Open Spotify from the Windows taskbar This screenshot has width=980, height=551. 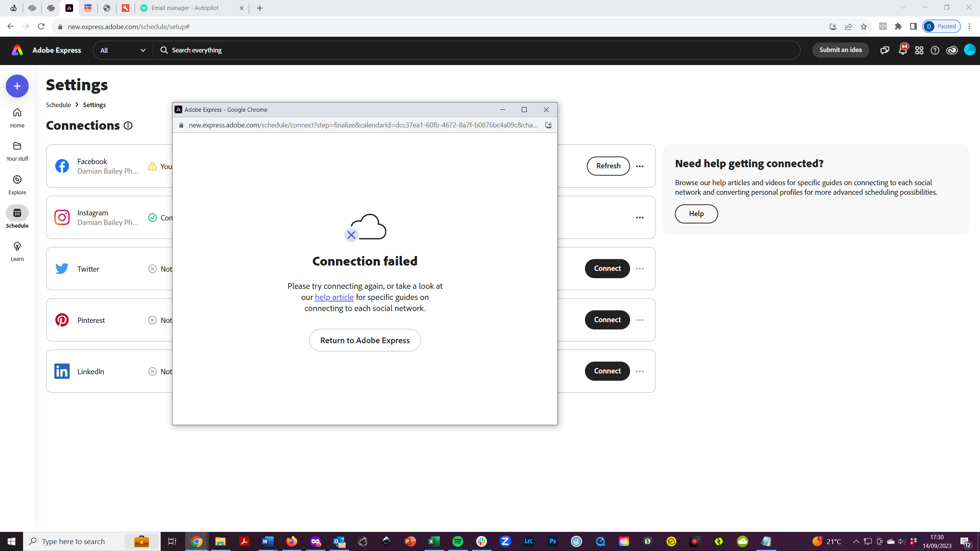[x=457, y=541]
